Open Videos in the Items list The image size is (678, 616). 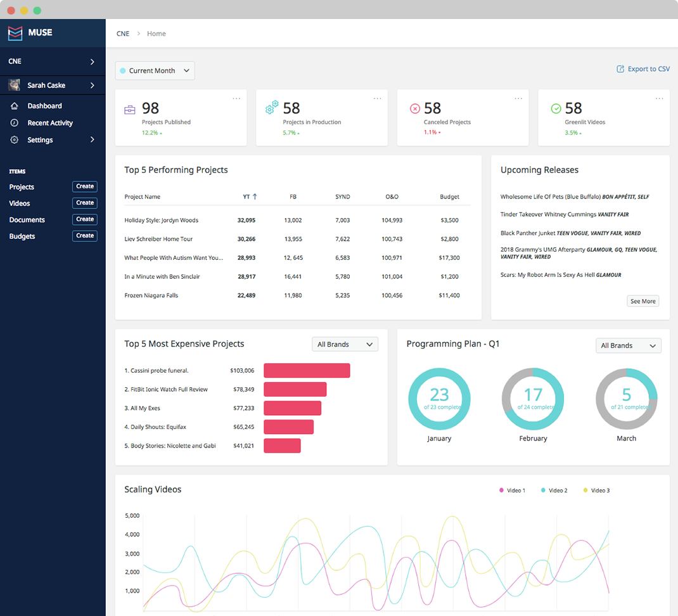(x=20, y=203)
